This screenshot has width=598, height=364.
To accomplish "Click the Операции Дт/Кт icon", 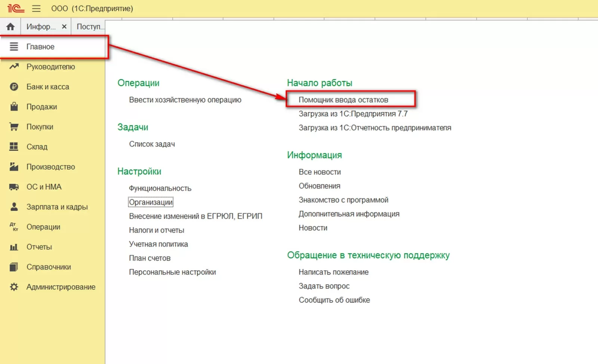I will [x=14, y=227].
